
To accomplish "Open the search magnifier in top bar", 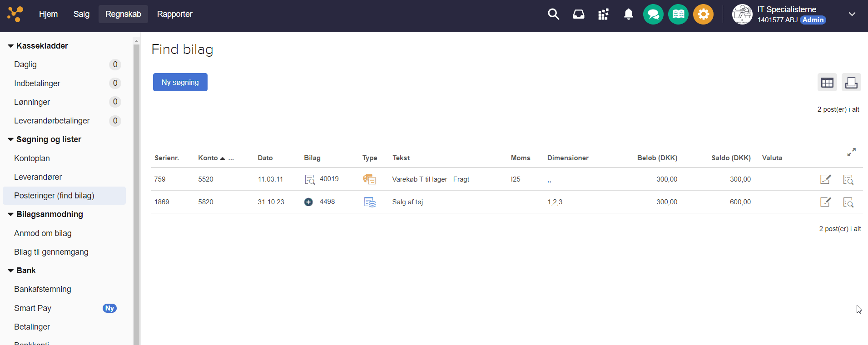I will click(553, 14).
